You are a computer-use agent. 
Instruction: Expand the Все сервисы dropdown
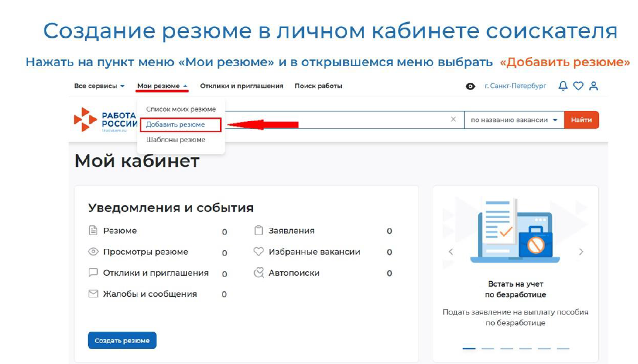pyautogui.click(x=100, y=86)
